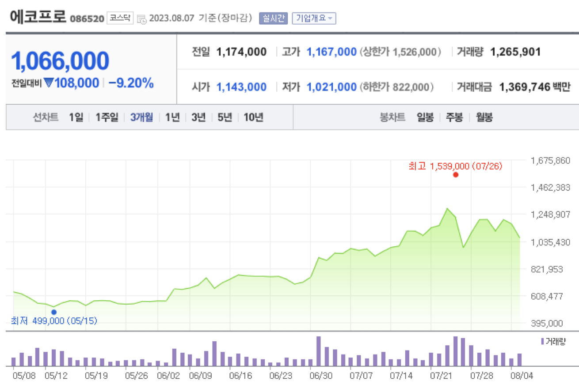The image size is (579, 392).
Task: Click the 상한가 1,526,000 text
Action: 400,52
